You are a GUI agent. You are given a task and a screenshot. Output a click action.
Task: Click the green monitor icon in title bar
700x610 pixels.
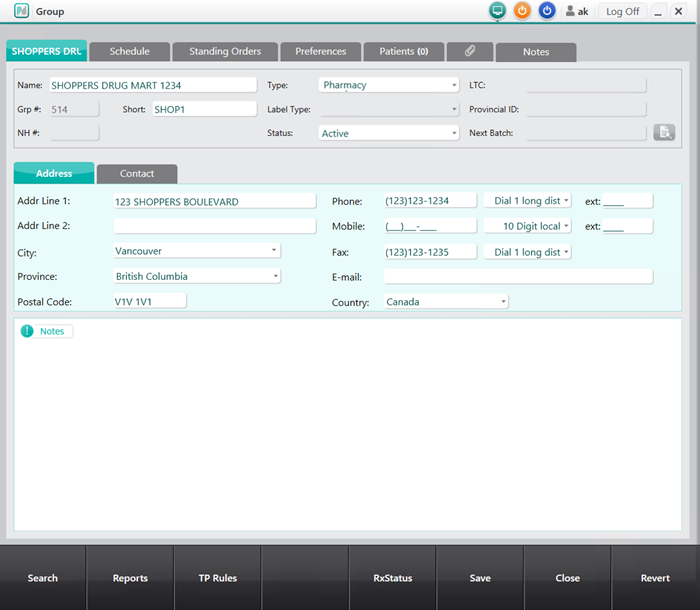pos(497,11)
